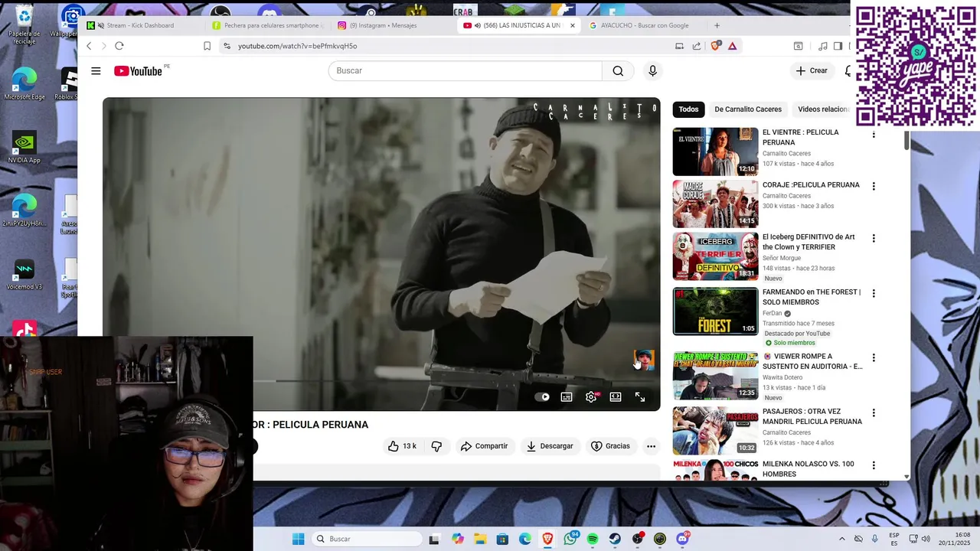Click the Brave Rewards triangle icon
980x551 pixels.
click(733, 46)
